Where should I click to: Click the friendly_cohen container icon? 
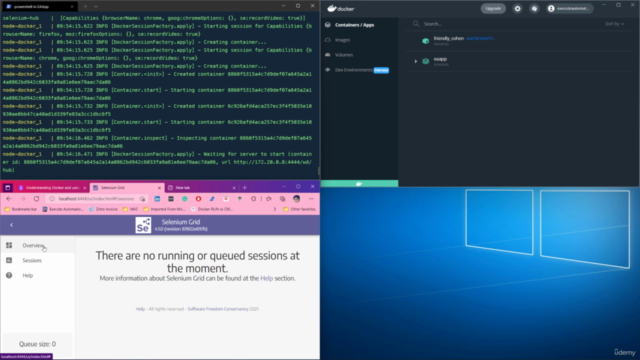coord(426,40)
